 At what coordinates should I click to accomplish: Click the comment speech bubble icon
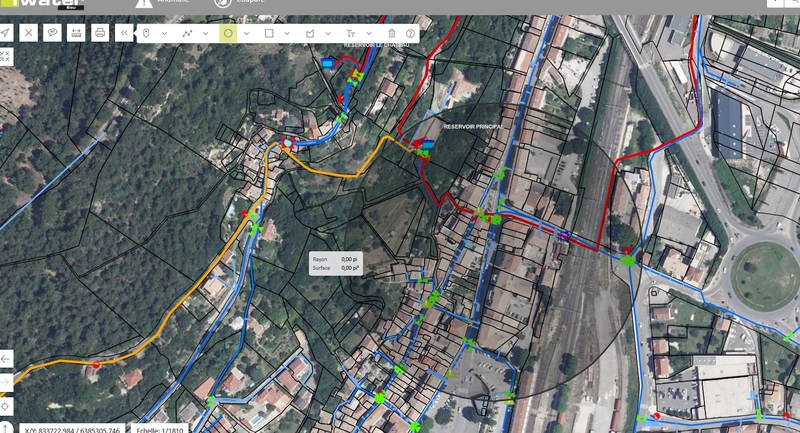(x=52, y=33)
